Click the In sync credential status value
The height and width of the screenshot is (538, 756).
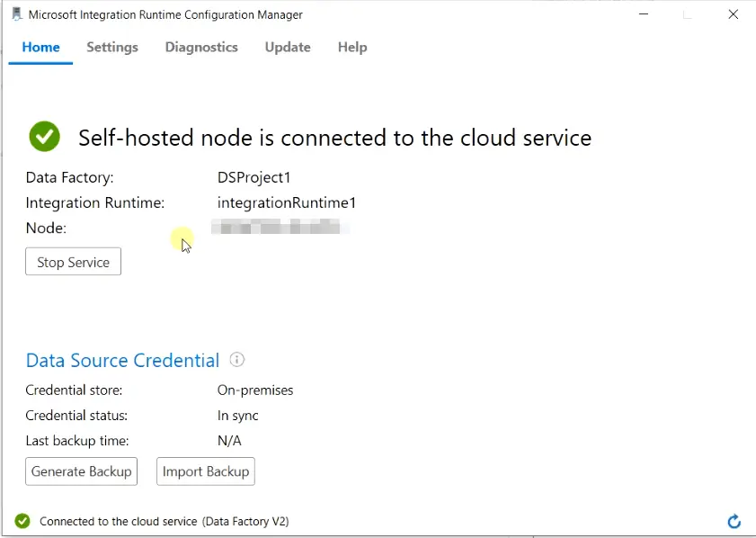(x=237, y=416)
